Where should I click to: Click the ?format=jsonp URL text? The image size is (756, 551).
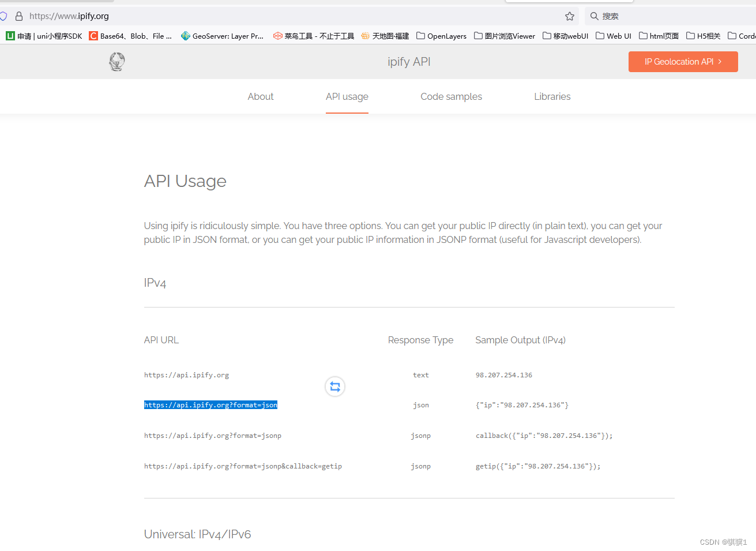(x=213, y=436)
